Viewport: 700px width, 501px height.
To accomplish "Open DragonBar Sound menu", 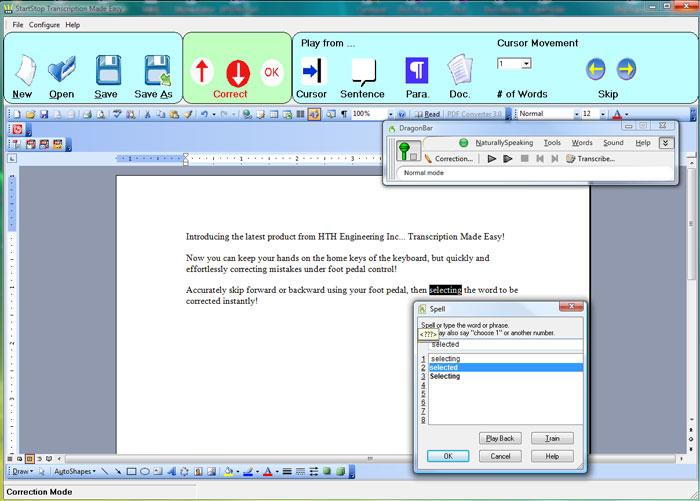I will point(613,143).
